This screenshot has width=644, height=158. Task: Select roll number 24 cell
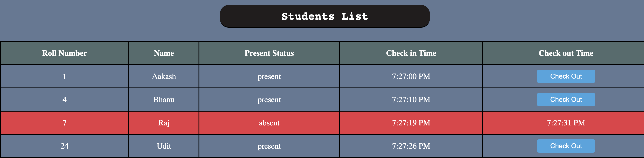64,146
